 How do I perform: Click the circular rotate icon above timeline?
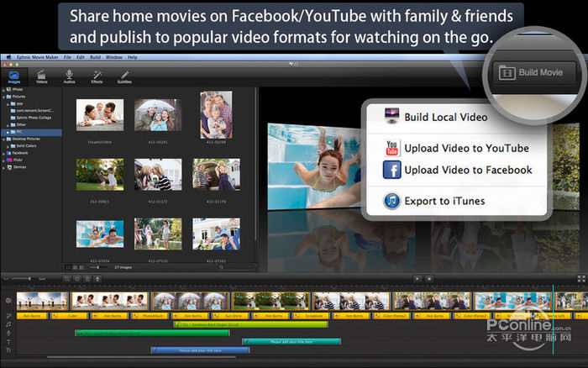pyautogui.click(x=77, y=279)
